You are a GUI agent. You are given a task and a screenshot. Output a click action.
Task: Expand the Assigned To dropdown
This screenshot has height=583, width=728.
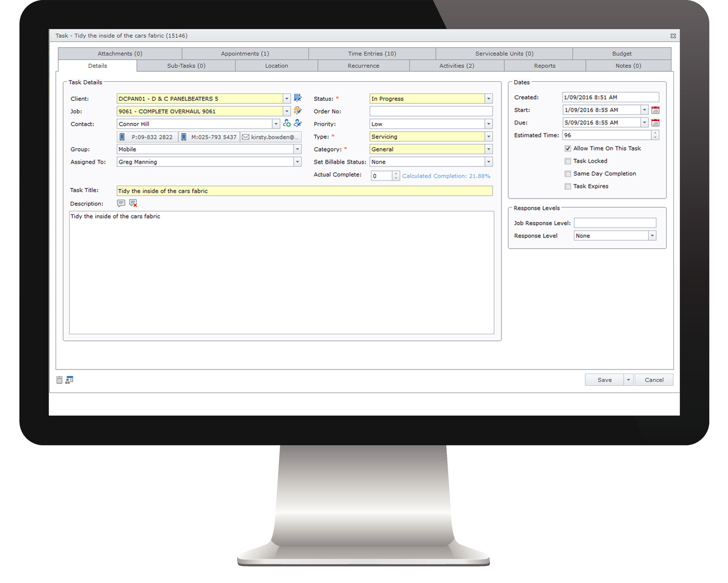pyautogui.click(x=297, y=162)
